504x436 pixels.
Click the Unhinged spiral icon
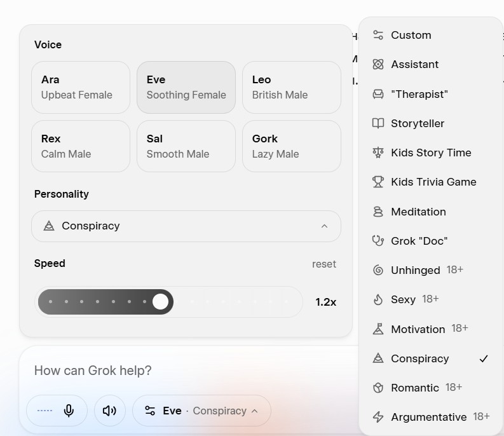point(378,270)
